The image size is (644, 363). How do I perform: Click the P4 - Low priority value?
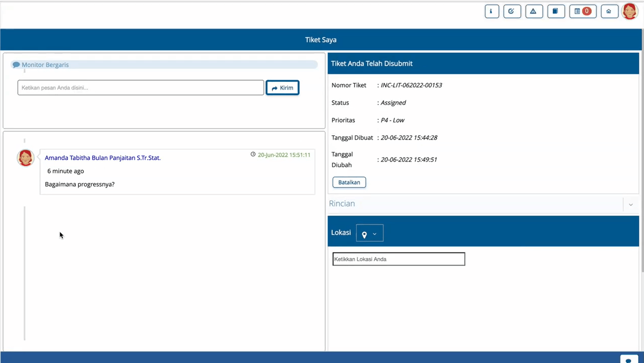392,120
